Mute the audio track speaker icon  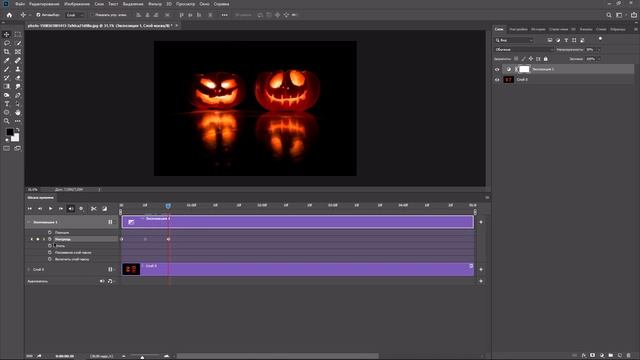[x=102, y=281]
